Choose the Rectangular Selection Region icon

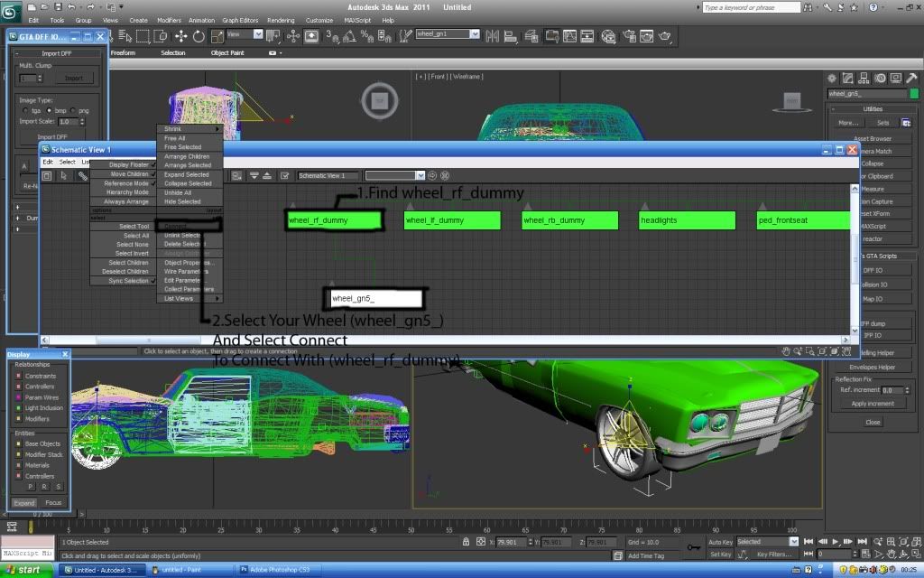(x=143, y=36)
